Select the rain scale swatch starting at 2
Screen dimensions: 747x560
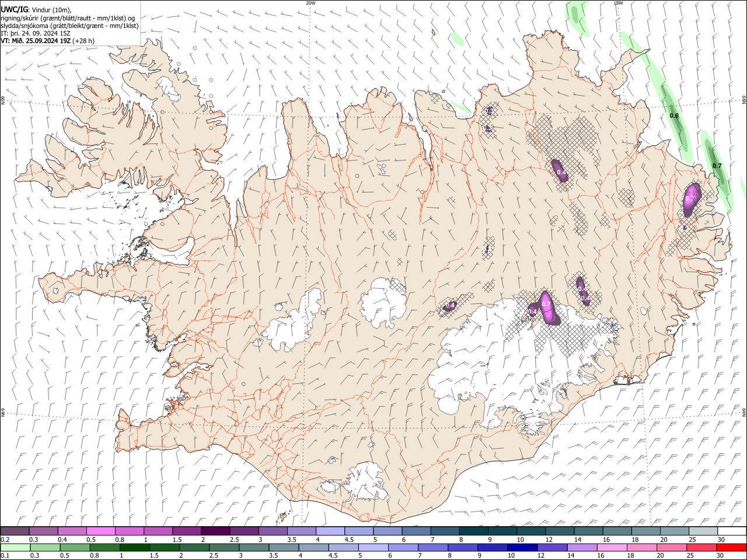coord(194,547)
